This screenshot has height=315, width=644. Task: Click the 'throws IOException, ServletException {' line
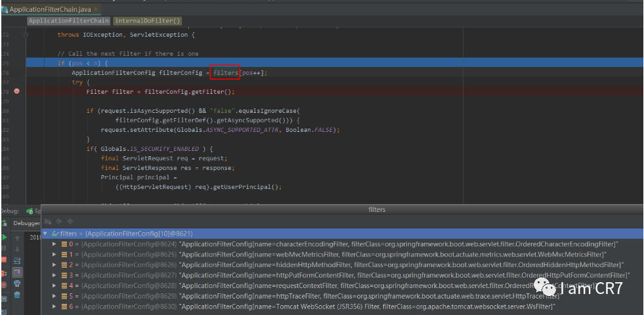click(126, 35)
